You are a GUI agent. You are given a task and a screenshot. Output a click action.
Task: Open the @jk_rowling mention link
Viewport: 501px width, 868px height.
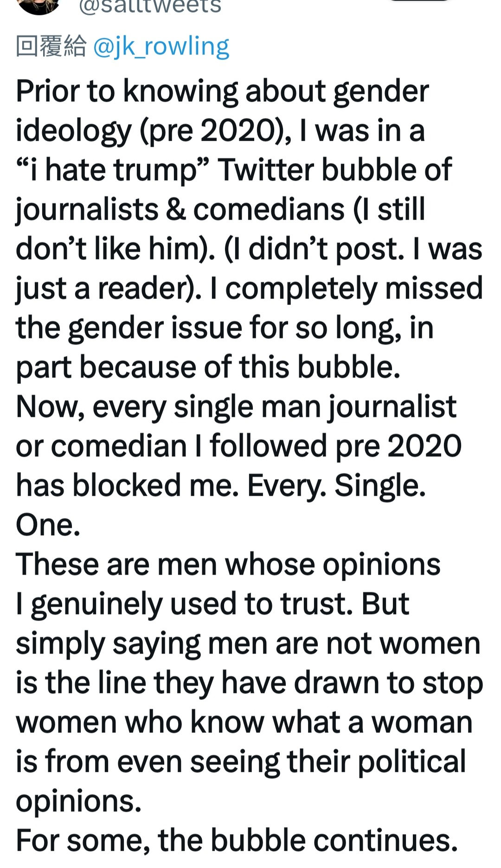(161, 47)
